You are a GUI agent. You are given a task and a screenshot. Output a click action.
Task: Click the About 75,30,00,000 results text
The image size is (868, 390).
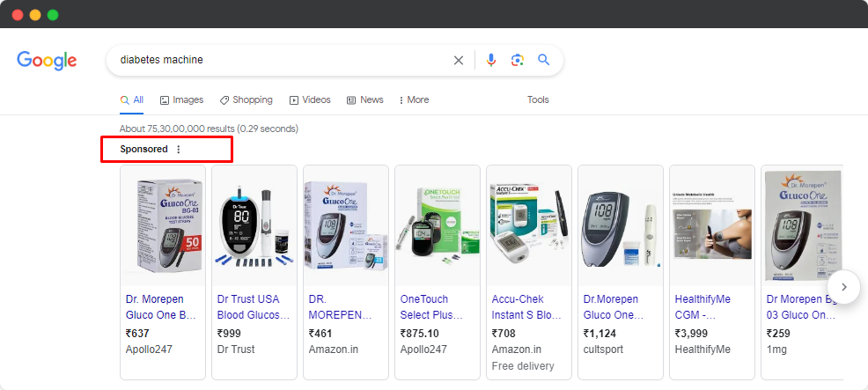pos(210,129)
